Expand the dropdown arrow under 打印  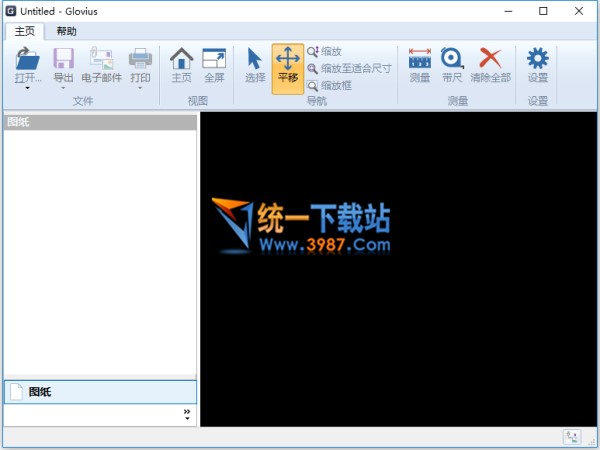pos(140,88)
